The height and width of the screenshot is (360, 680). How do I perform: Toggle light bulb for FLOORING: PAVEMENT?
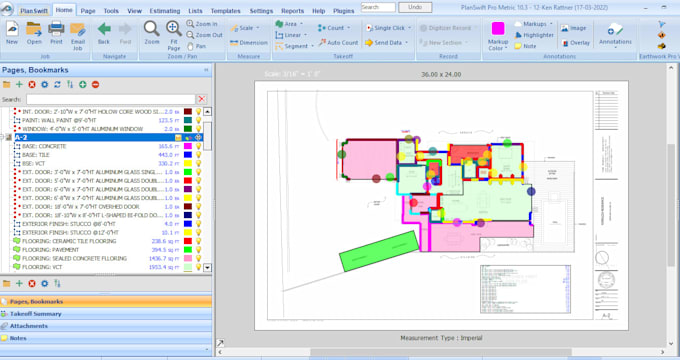(x=198, y=250)
